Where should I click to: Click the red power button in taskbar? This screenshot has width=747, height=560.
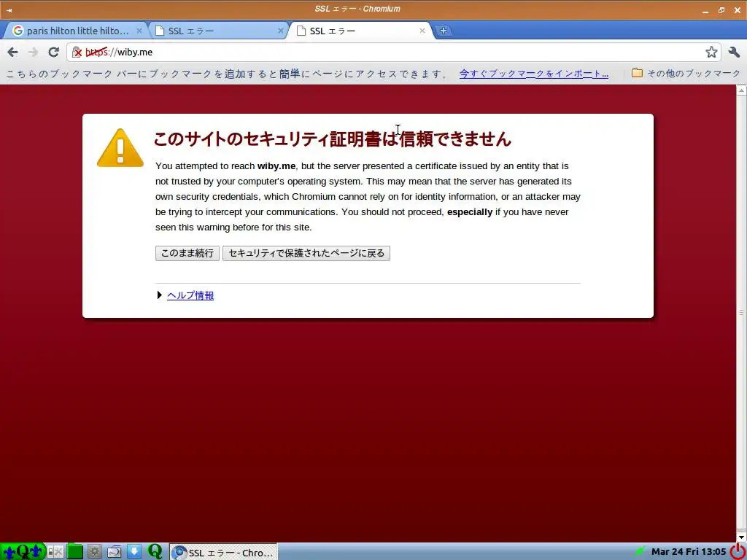pyautogui.click(x=738, y=551)
